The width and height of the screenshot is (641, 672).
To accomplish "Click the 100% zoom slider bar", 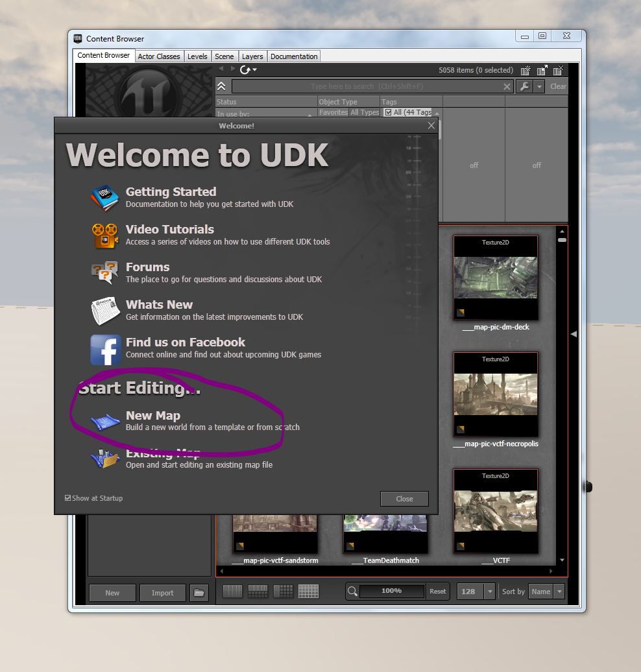I will tap(392, 591).
